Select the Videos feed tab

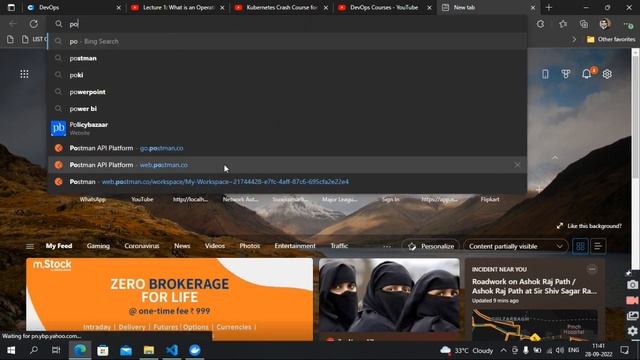coord(215,246)
